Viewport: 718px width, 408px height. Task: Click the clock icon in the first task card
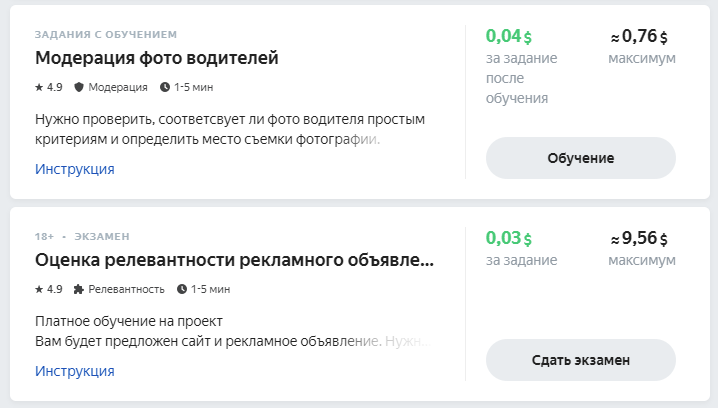[x=165, y=87]
